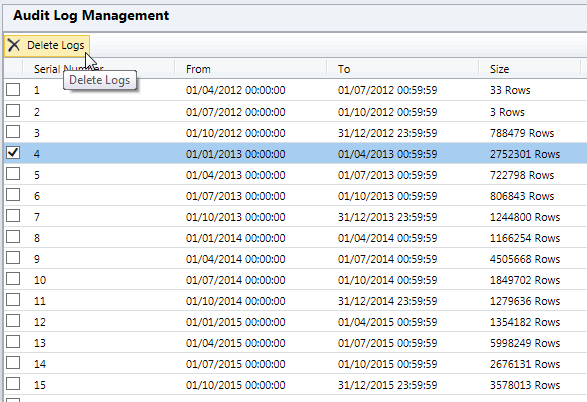Tick the checkbox for serial number 13
The height and width of the screenshot is (402, 587).
pos(13,341)
